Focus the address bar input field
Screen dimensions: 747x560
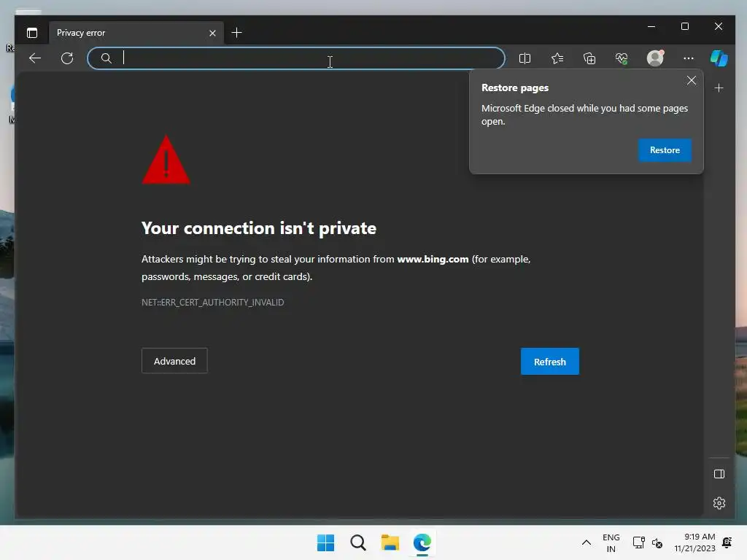(x=296, y=58)
